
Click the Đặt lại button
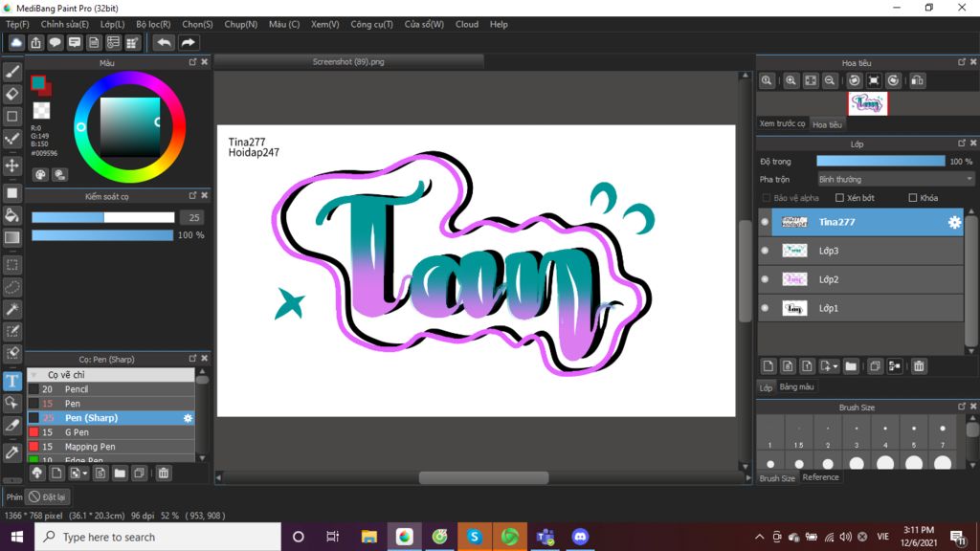tap(48, 497)
